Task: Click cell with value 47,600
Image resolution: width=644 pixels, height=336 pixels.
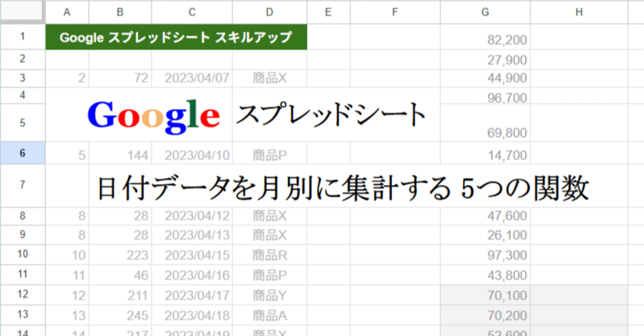Action: click(x=485, y=216)
